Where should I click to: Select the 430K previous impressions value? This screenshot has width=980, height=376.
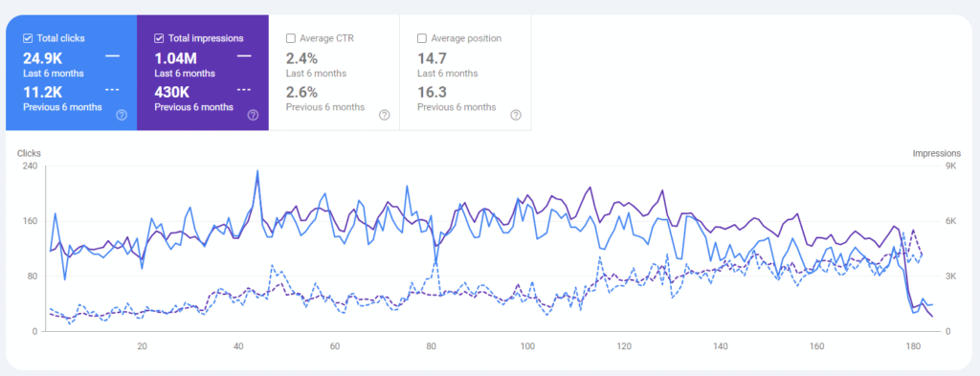click(172, 93)
